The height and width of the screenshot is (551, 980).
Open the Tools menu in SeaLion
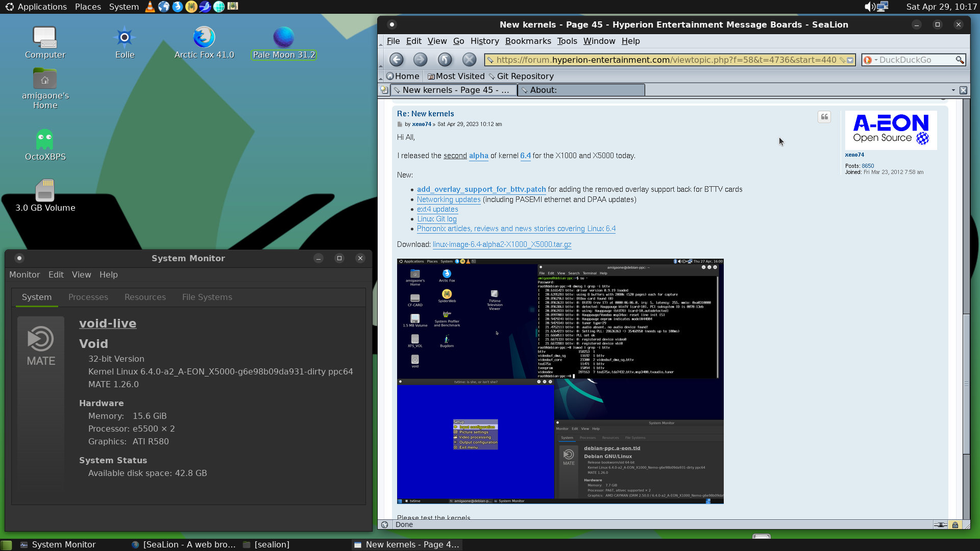tap(567, 41)
